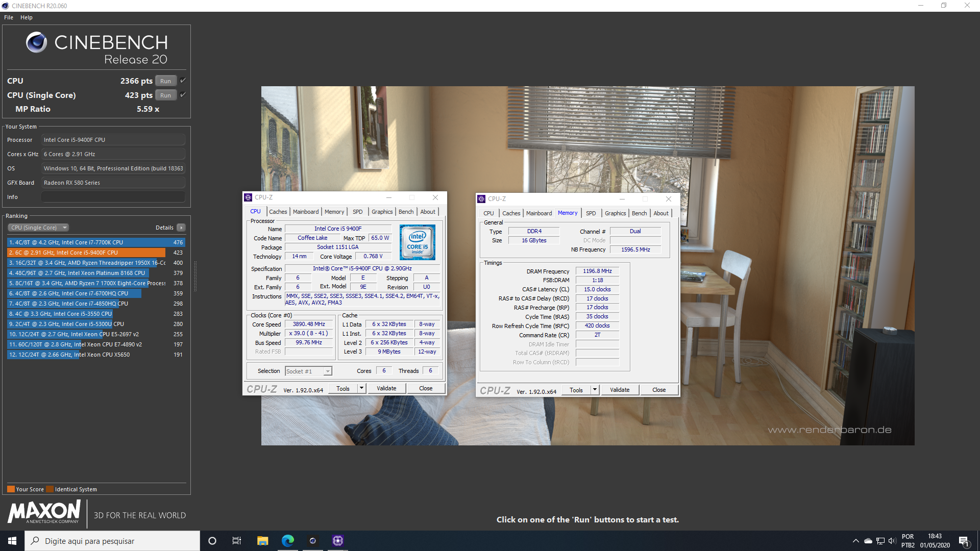Click the Close button in left CPU-Z
The image size is (980, 551).
click(426, 389)
